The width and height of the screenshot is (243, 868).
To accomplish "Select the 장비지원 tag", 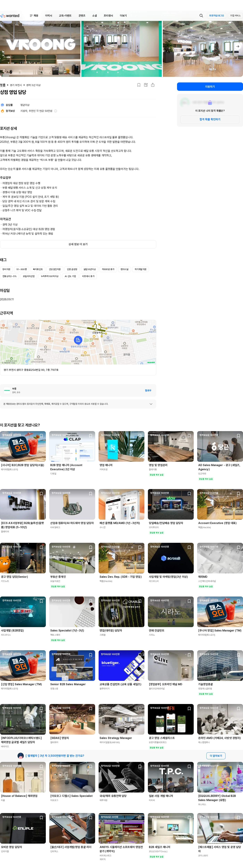I will coord(6,270).
